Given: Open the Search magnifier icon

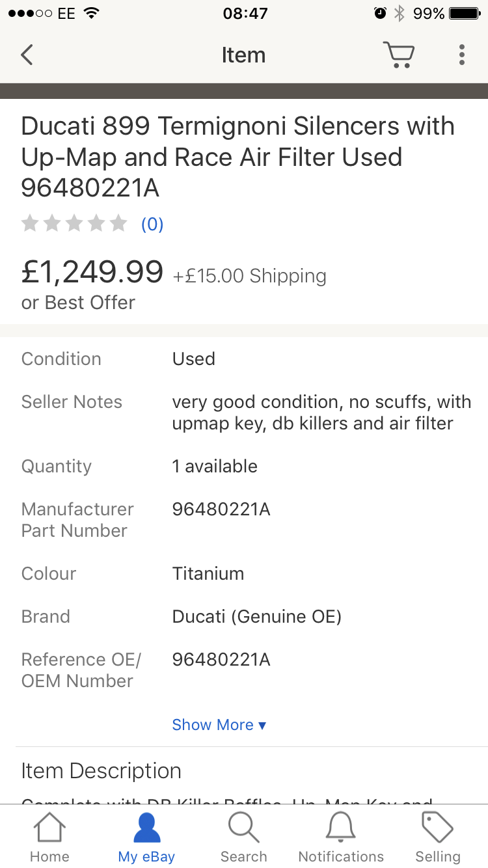Looking at the screenshot, I should pyautogui.click(x=243, y=828).
